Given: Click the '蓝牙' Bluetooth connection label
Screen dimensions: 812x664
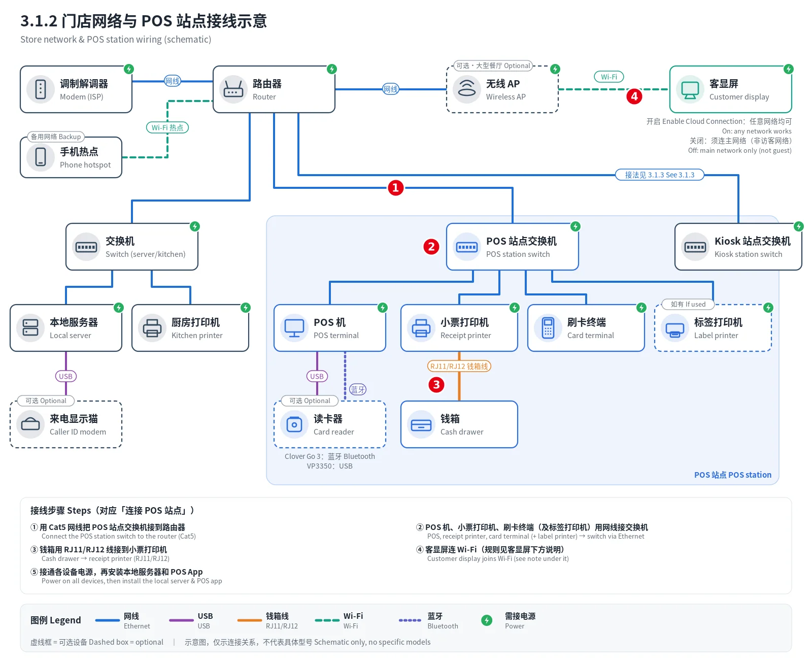Looking at the screenshot, I should [358, 390].
